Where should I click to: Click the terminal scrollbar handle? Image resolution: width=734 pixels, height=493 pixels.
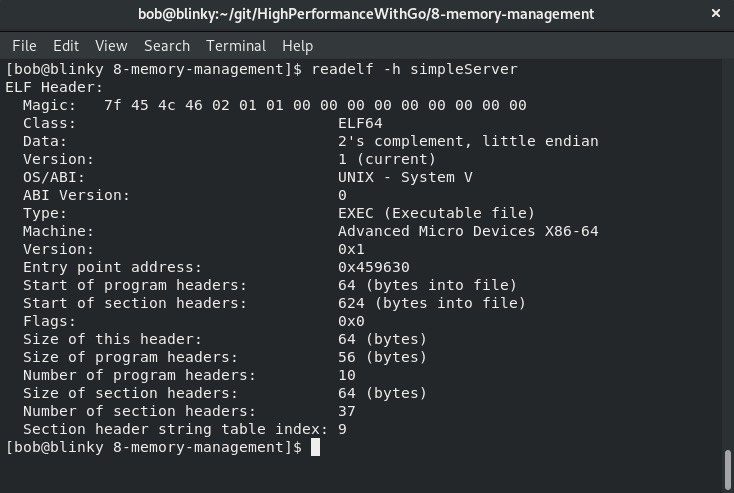727,470
